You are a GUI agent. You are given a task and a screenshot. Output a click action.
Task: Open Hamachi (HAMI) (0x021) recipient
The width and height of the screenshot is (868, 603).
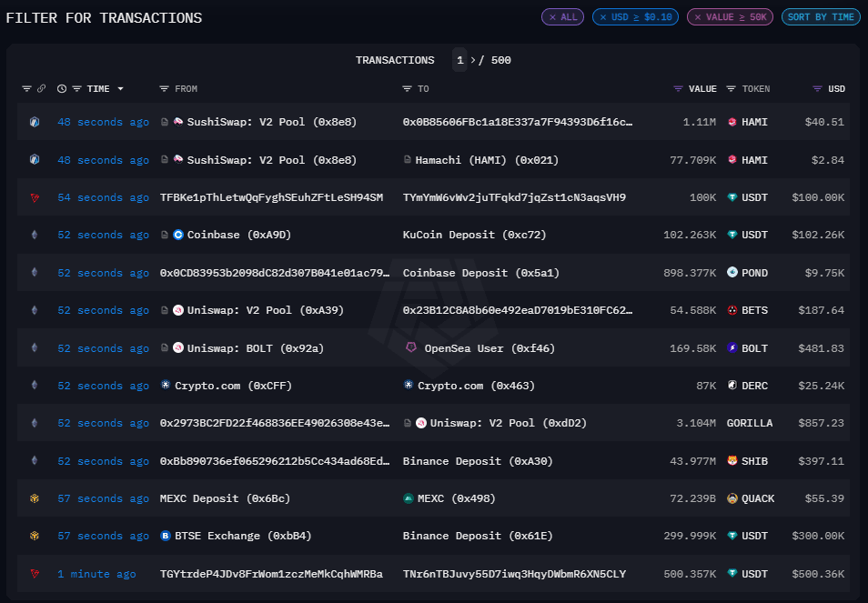(487, 160)
